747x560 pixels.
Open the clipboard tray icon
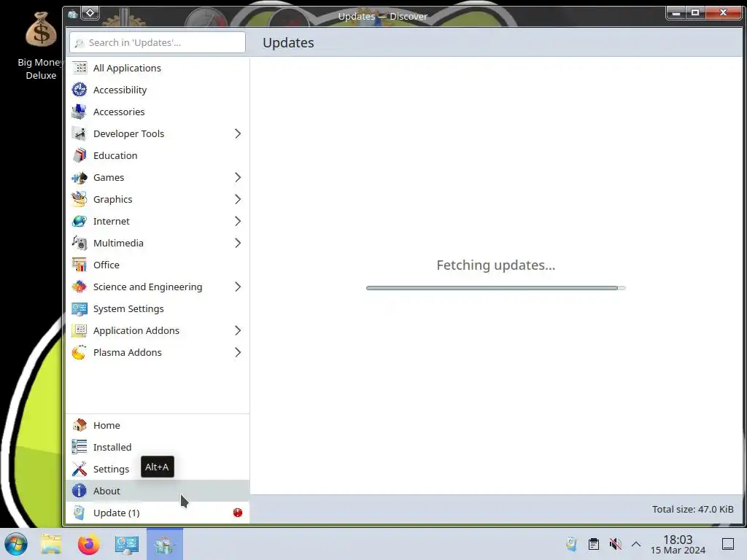pos(594,544)
